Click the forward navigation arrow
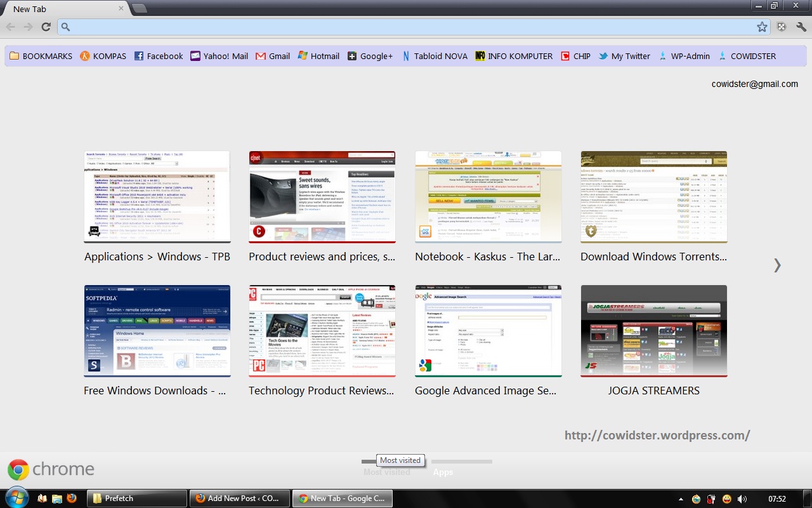The image size is (812, 508). click(x=28, y=27)
